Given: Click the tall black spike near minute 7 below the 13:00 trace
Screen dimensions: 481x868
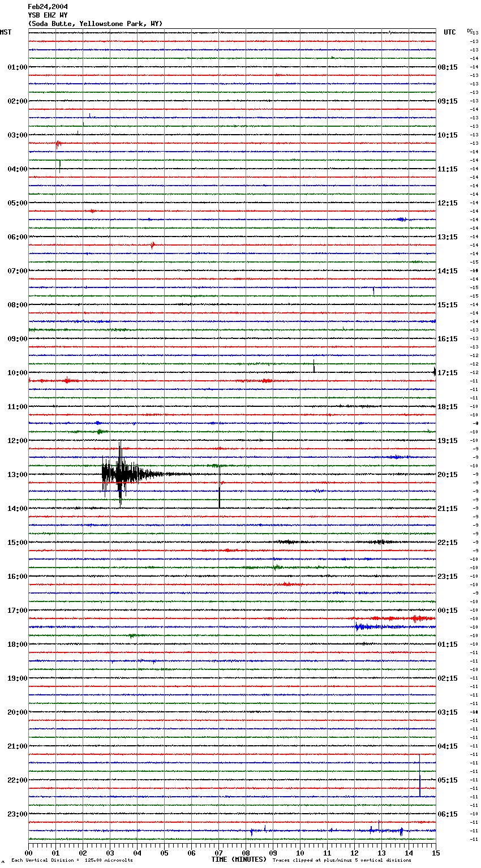Looking at the screenshot, I should (220, 487).
